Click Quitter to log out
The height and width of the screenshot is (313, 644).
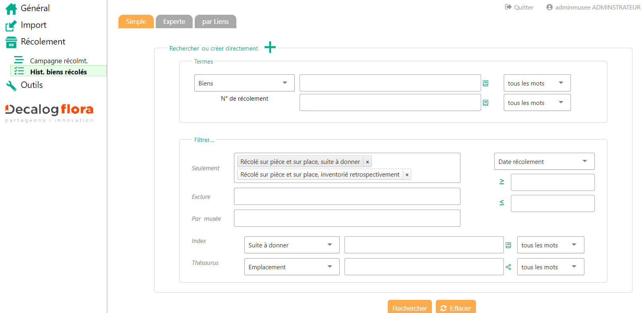519,7
